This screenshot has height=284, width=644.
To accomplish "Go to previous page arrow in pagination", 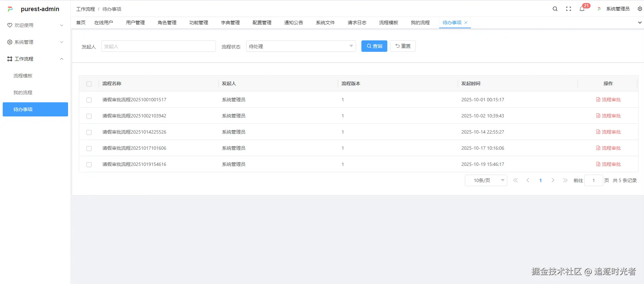I will 528,180.
